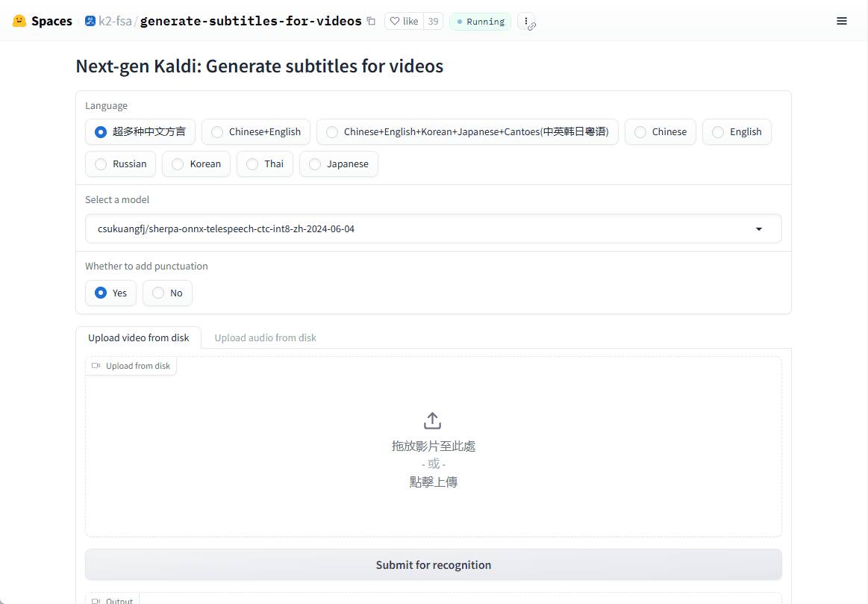Screen dimensions: 868x604
Task: Open the k2-fsa organization avatar icon
Action: click(x=90, y=21)
